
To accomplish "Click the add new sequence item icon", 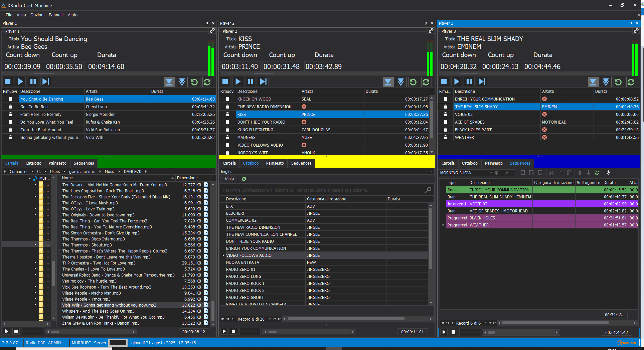I will coord(523,173).
